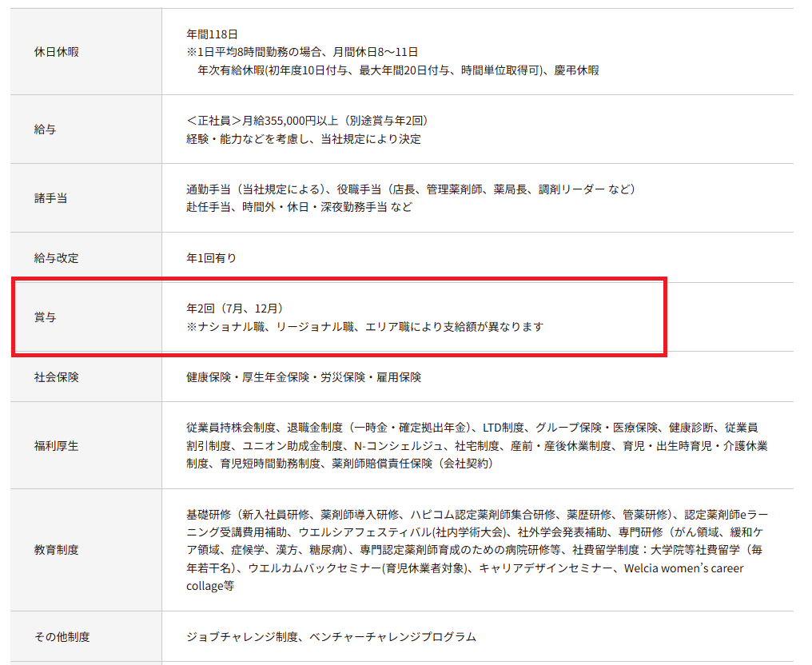Select the 給与 row header cell
This screenshot has width=812, height=665.
pyautogui.click(x=46, y=129)
